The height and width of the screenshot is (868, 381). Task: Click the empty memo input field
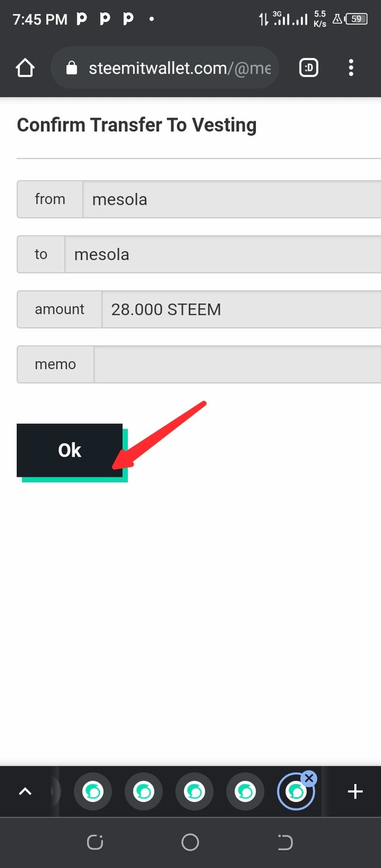point(238,364)
